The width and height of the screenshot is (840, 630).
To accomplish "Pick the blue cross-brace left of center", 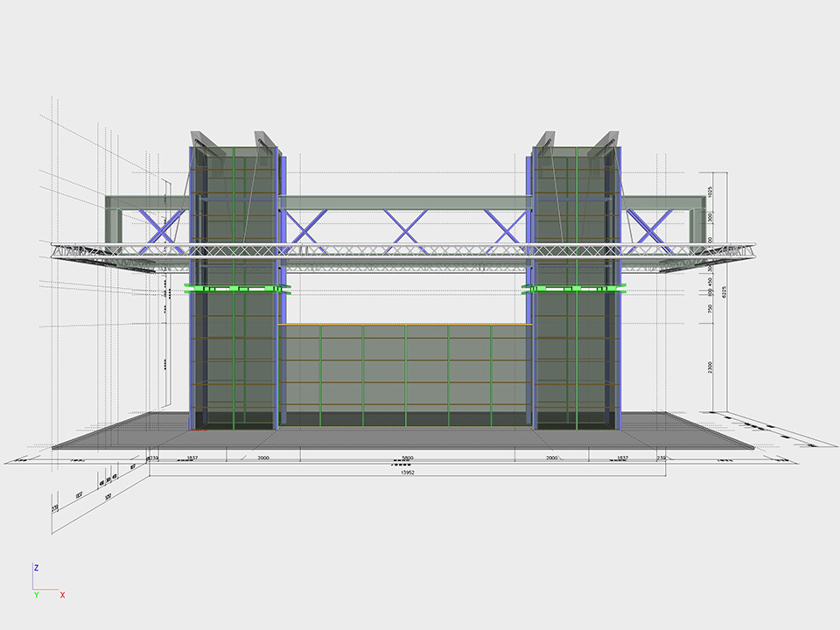I will [303, 227].
